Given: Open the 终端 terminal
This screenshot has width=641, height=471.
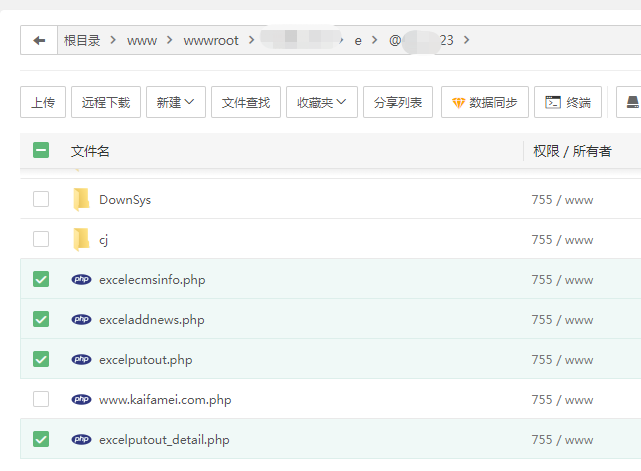Looking at the screenshot, I should pos(569,102).
